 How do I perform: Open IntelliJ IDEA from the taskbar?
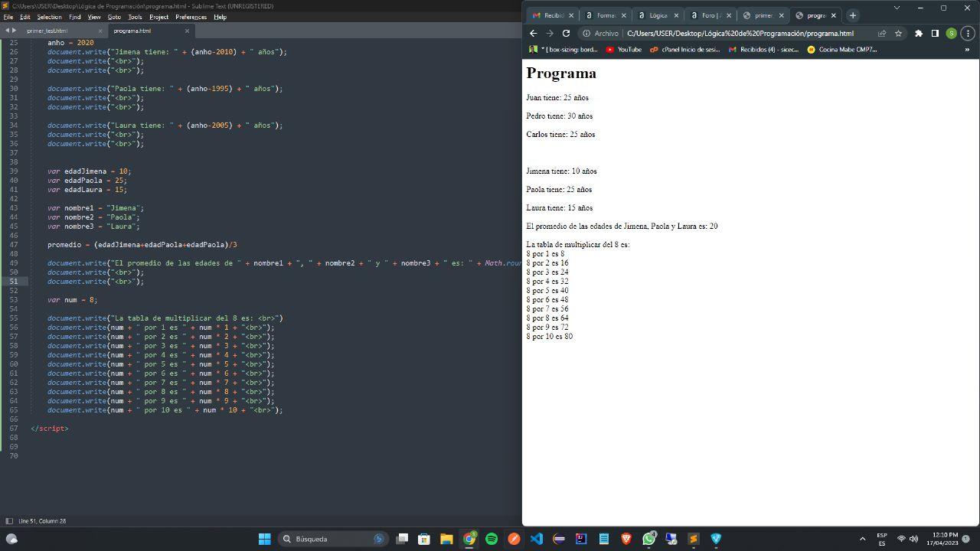[581, 539]
